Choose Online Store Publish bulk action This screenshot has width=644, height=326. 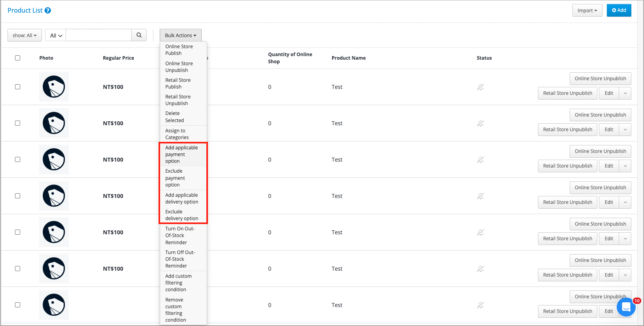click(183, 50)
